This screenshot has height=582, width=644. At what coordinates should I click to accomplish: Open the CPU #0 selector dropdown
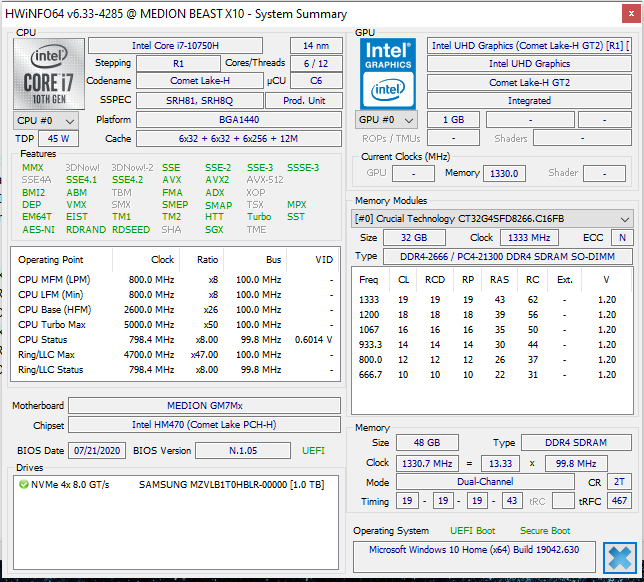[x=46, y=121]
